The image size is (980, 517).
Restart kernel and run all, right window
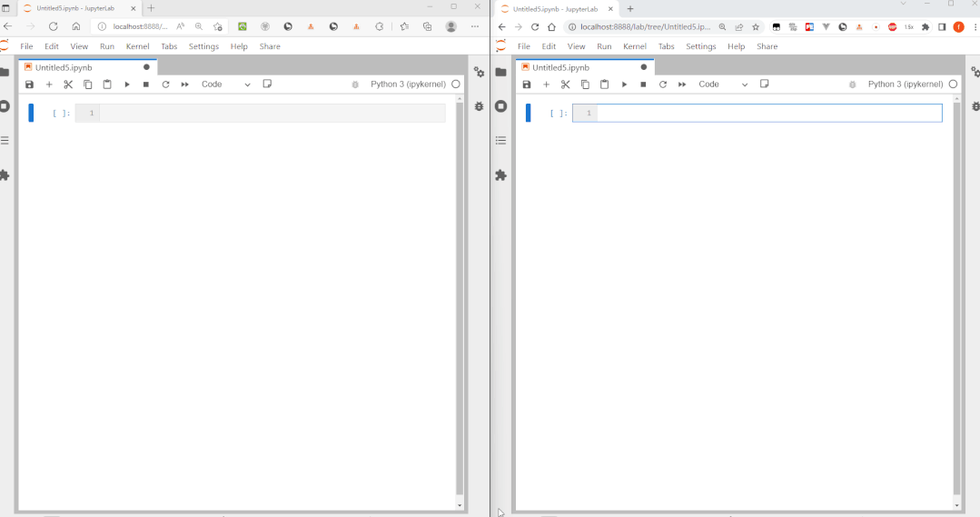point(682,85)
